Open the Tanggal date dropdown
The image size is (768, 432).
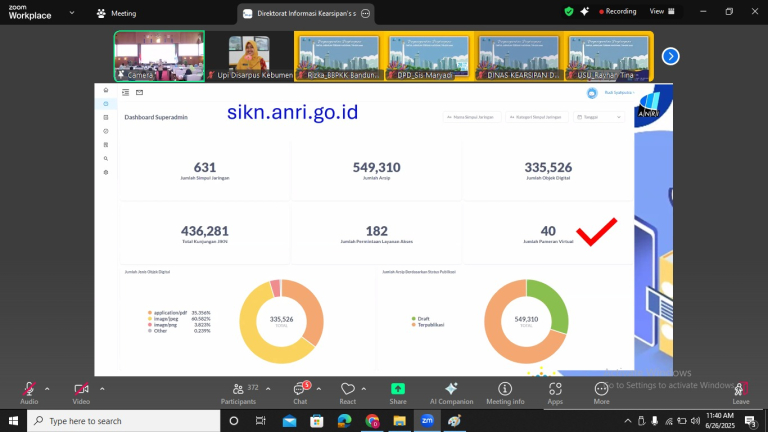[x=599, y=117]
